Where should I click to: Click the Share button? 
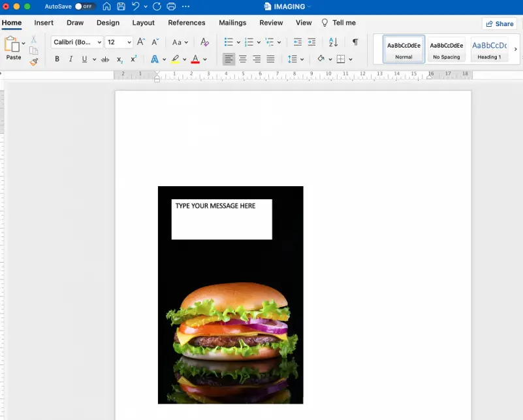pos(499,24)
